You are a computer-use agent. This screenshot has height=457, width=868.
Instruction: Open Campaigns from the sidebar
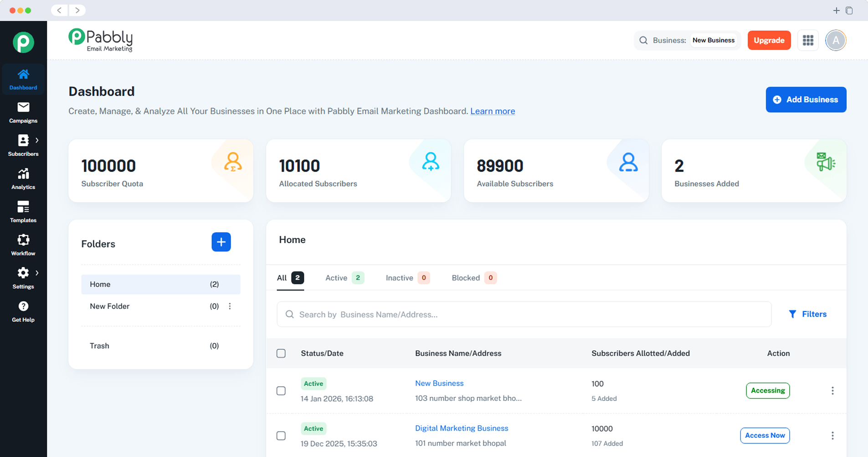coord(23,112)
